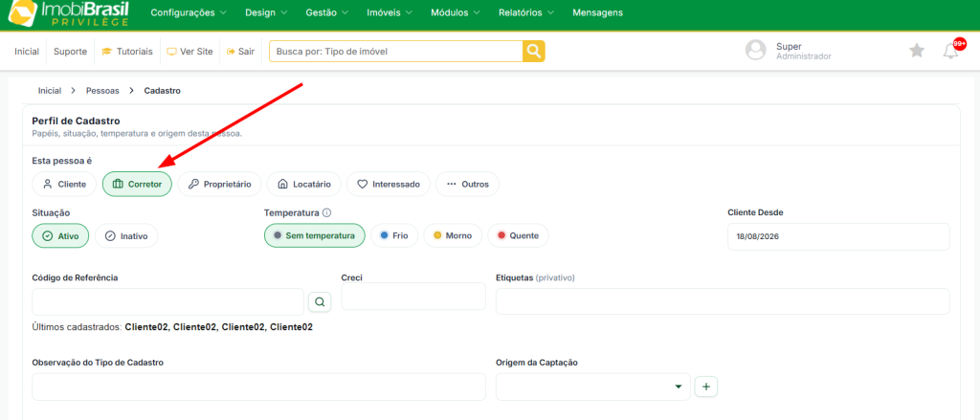Expand the Origem da Captação dropdown
The height and width of the screenshot is (420, 980).
pos(593,387)
